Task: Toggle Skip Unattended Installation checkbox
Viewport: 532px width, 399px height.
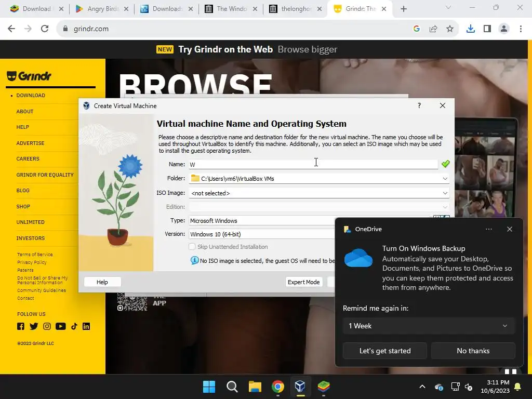Action: tap(192, 247)
